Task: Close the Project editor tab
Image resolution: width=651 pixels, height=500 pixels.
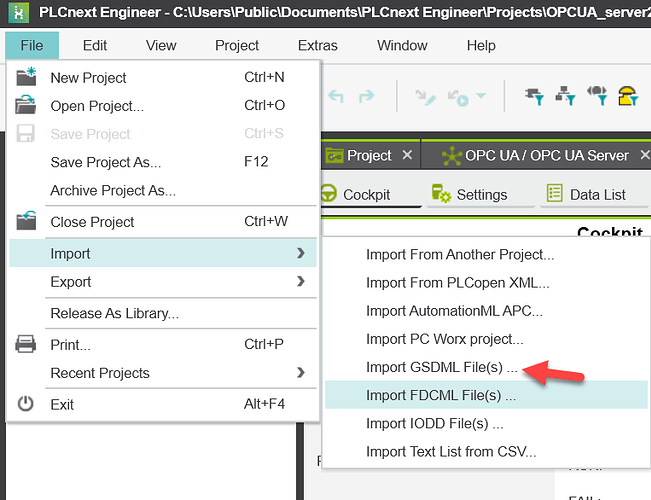Action: (x=407, y=155)
